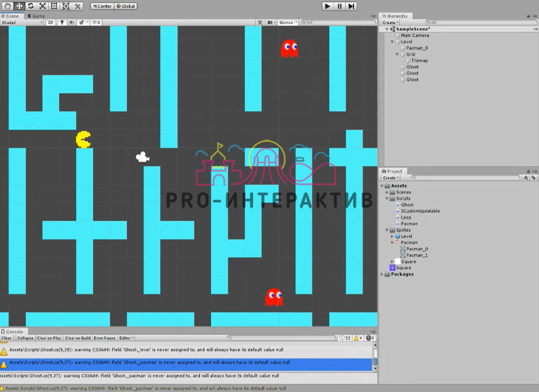Click the Pause button
The image size is (539, 392).
pos(339,6)
